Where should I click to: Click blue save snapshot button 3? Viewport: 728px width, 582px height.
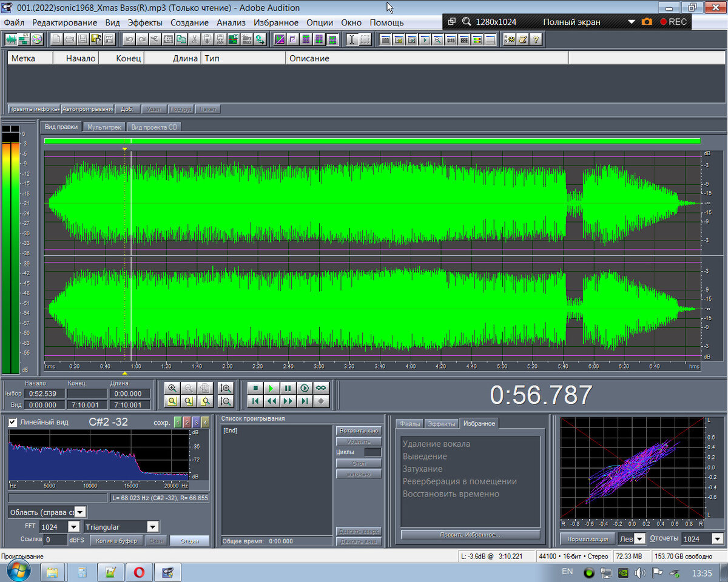[196, 423]
